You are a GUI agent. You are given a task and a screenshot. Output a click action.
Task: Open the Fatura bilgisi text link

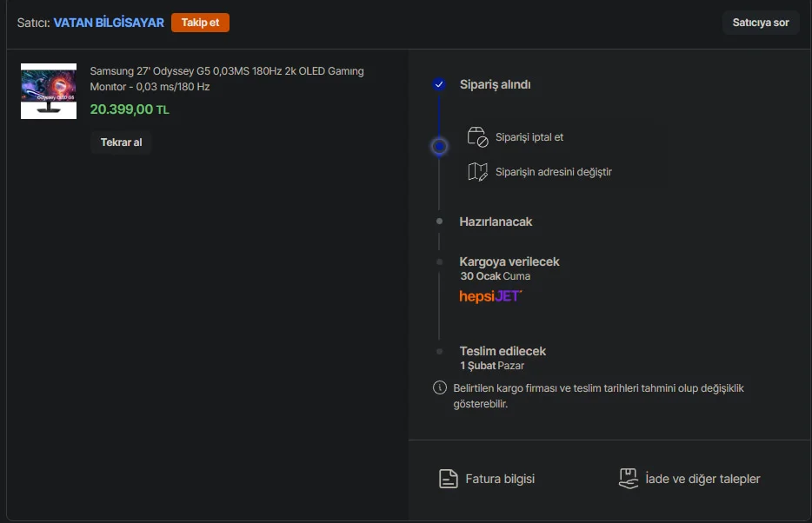pyautogui.click(x=500, y=479)
